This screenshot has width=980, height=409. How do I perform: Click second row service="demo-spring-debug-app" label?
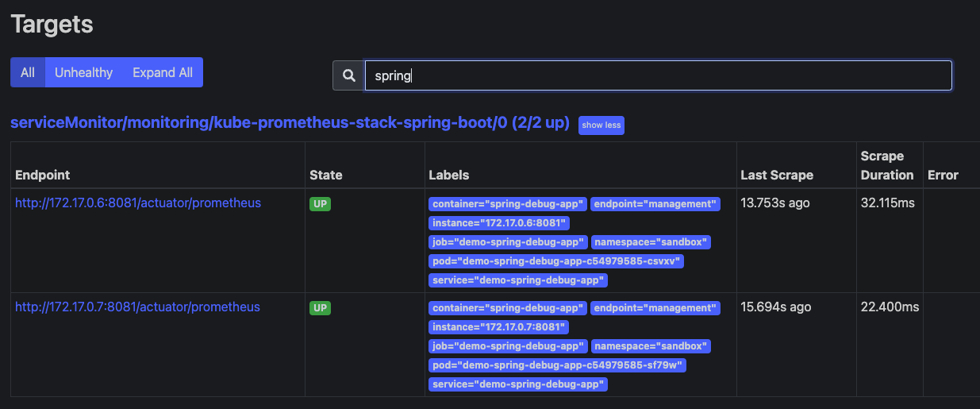coord(518,384)
